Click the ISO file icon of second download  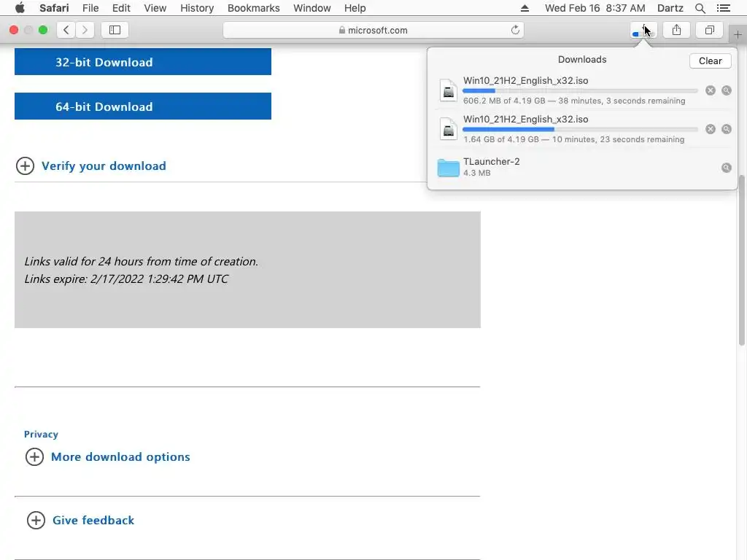[x=449, y=129]
